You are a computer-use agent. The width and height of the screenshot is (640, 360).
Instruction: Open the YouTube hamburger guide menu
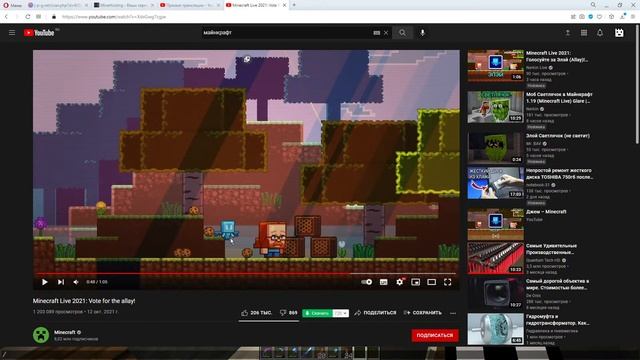12,33
